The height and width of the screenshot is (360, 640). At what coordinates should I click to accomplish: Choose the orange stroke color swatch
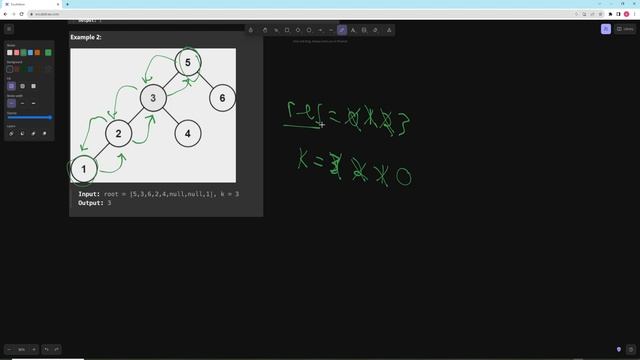[38, 53]
